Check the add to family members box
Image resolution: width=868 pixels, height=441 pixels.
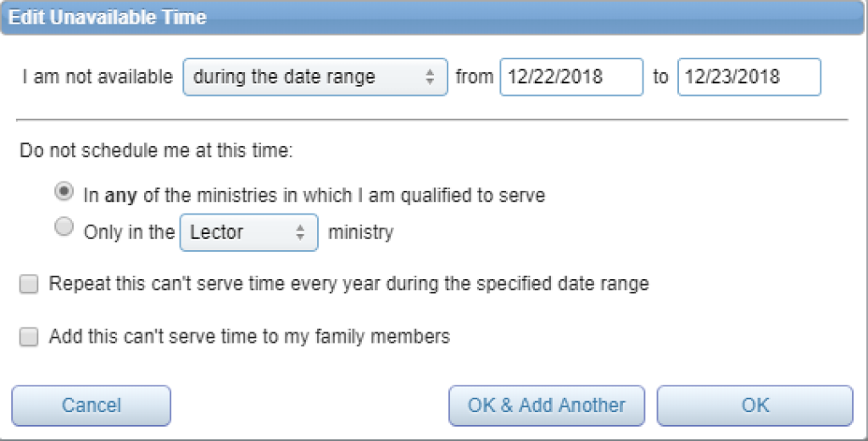tap(29, 337)
